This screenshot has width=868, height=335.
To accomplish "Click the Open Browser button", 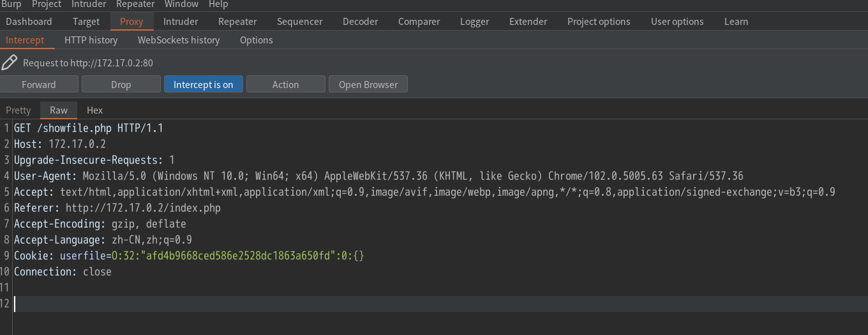I will coord(368,84).
